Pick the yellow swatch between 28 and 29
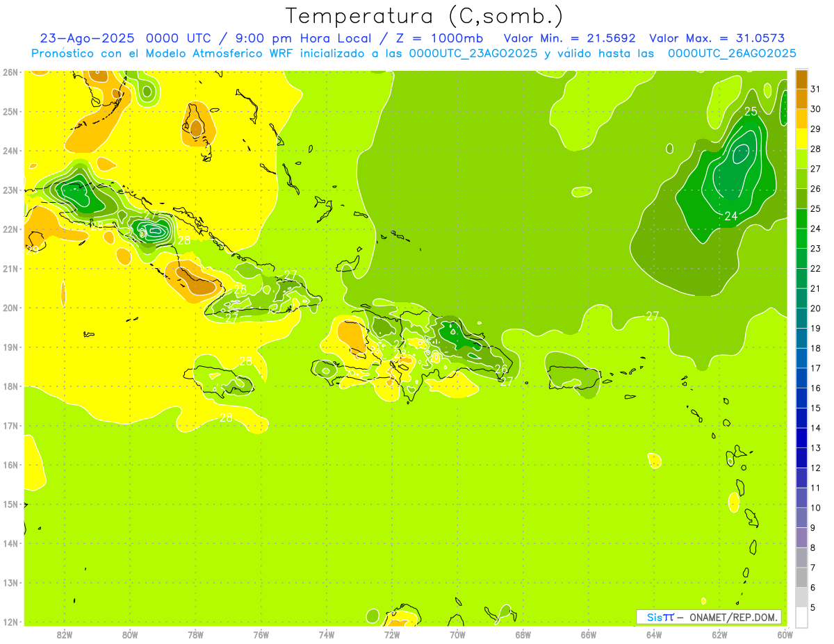 click(801, 139)
